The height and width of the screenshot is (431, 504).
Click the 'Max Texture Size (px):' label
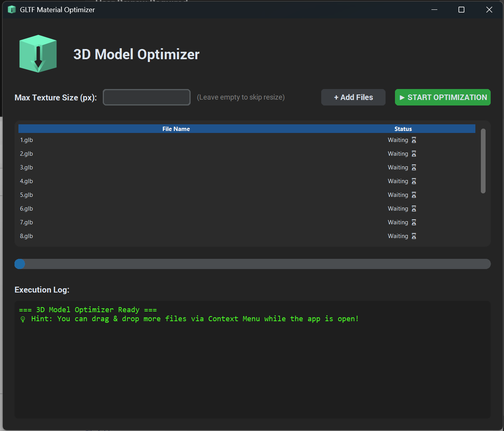point(56,98)
